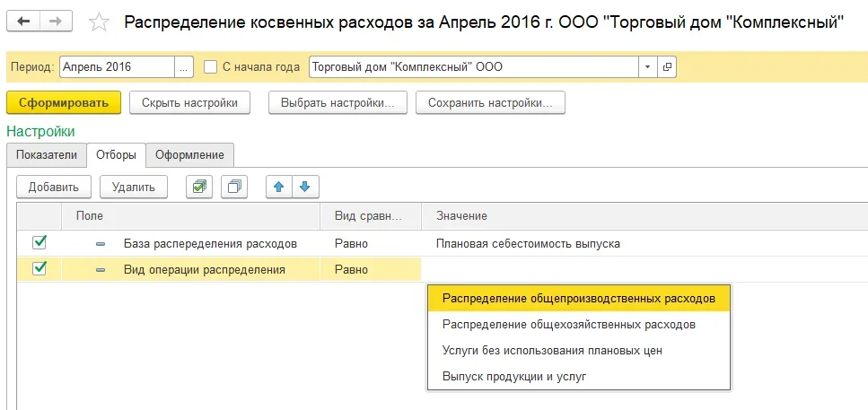
Task: Move filter down with blue down arrow
Action: (x=305, y=187)
